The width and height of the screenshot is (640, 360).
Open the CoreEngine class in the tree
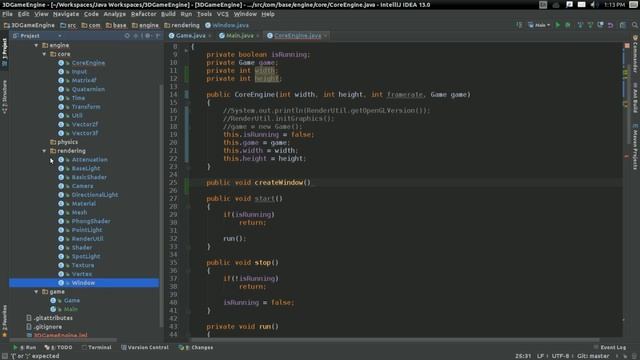click(88, 63)
